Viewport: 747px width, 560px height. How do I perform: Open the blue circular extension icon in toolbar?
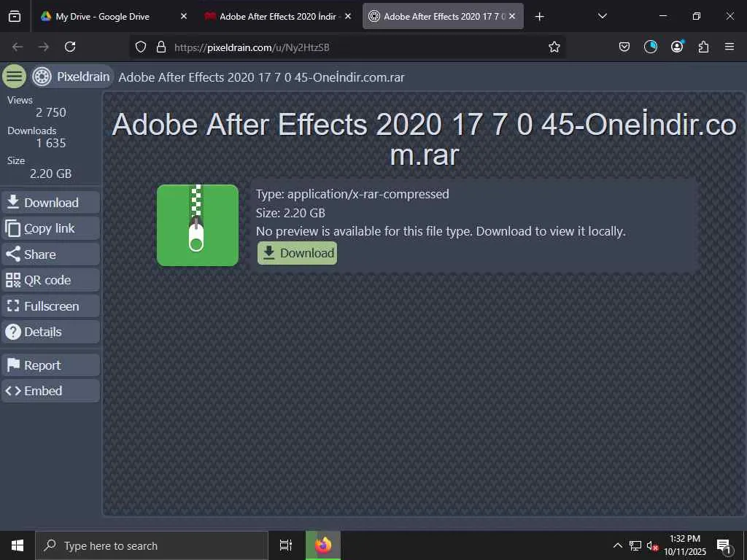coord(650,47)
